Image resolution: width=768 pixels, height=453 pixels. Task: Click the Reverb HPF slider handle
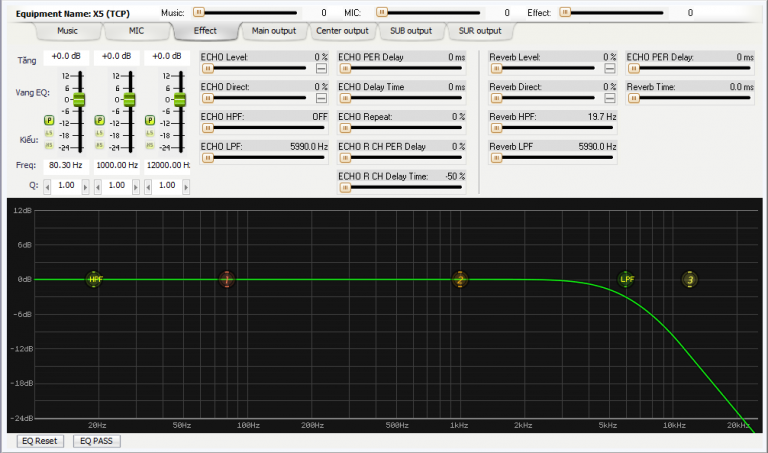pyautogui.click(x=497, y=128)
